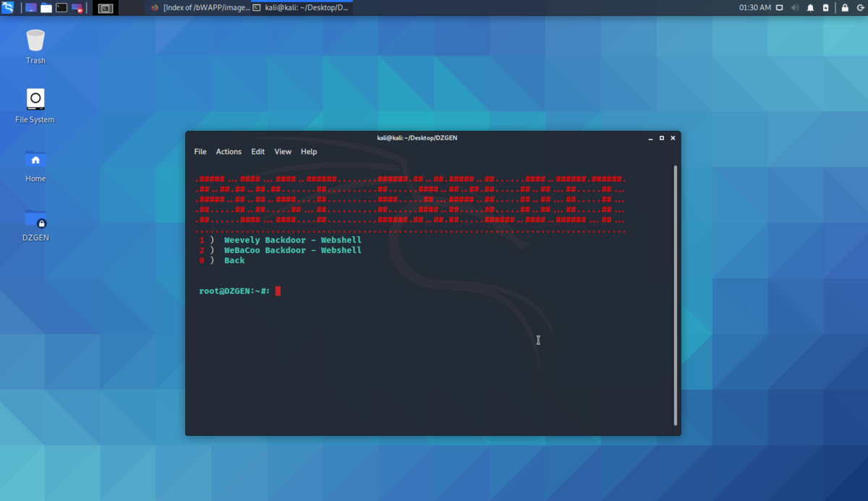Image resolution: width=868 pixels, height=501 pixels.
Task: Click the show desktop panel icon
Action: pos(31,8)
